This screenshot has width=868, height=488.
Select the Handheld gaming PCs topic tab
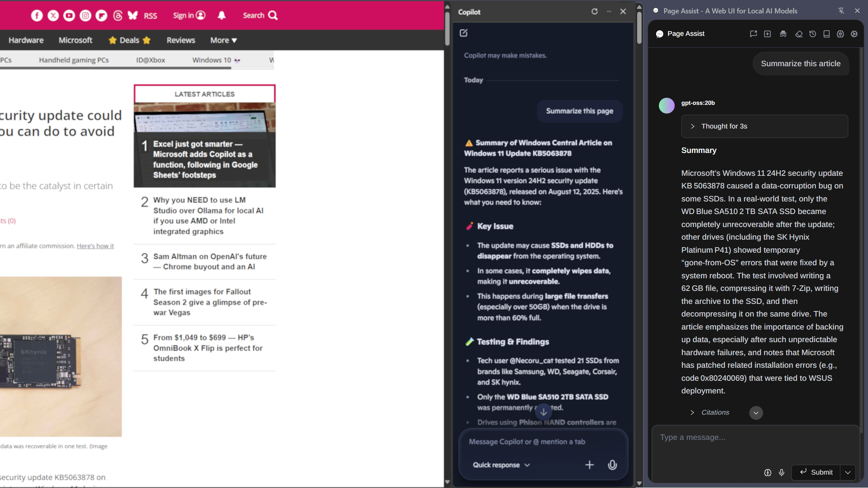[x=74, y=60]
